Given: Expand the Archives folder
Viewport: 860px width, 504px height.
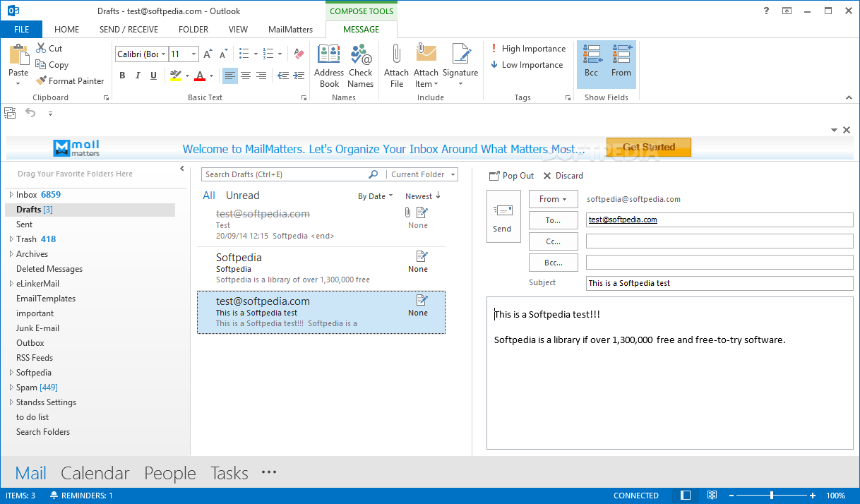Looking at the screenshot, I should 11,254.
